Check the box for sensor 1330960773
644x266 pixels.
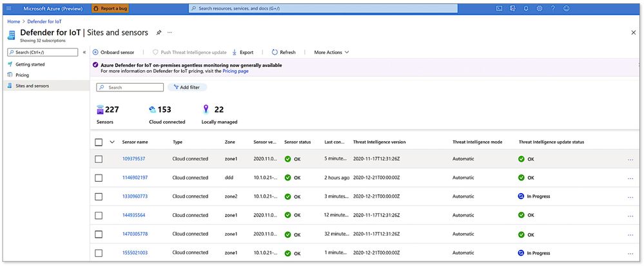(99, 196)
